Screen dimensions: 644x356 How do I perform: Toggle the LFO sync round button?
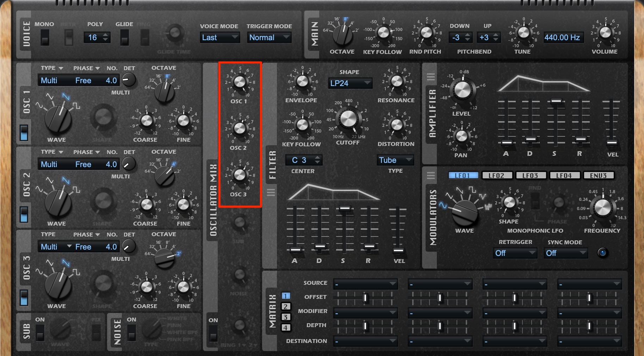[602, 253]
